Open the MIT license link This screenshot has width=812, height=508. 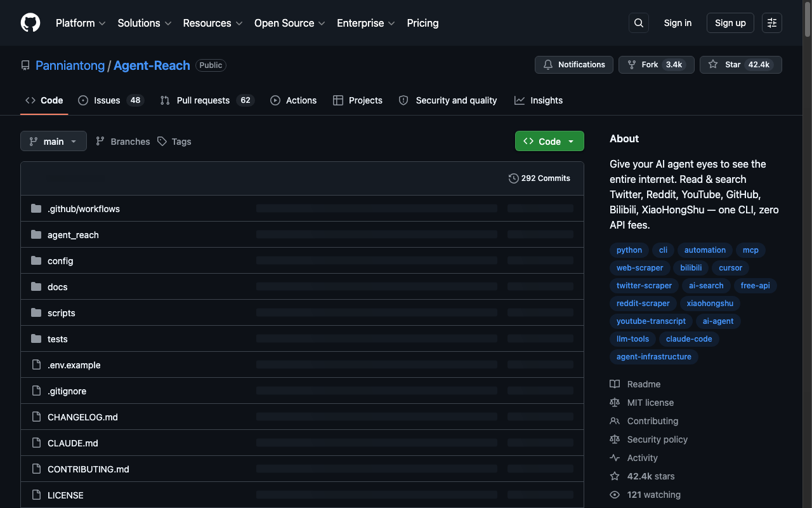(642, 403)
